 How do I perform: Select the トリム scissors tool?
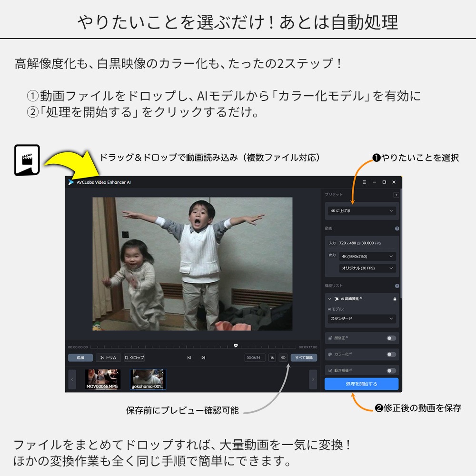click(108, 357)
